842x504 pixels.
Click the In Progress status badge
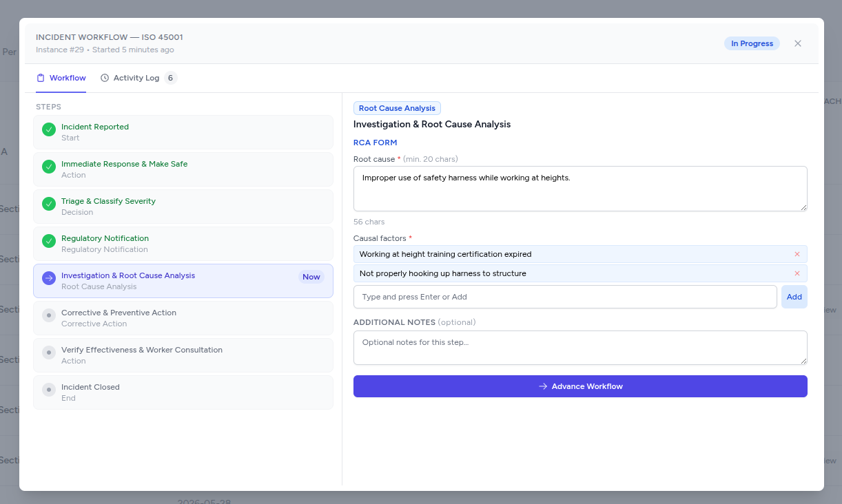752,43
